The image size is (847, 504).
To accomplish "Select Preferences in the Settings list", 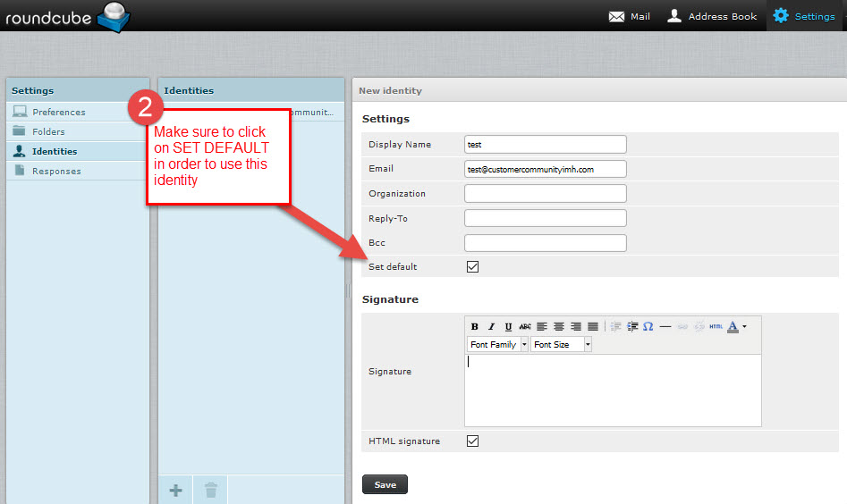I will coord(59,112).
